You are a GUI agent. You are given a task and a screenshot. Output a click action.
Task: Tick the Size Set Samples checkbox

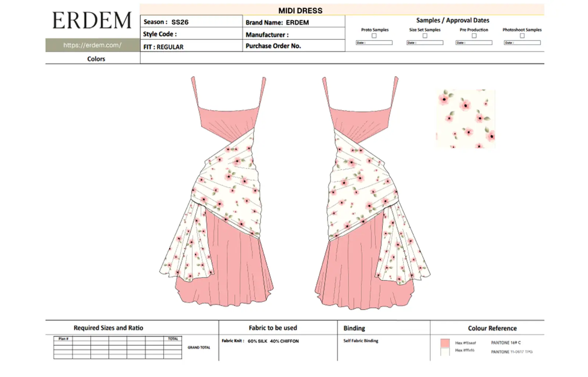click(x=425, y=36)
